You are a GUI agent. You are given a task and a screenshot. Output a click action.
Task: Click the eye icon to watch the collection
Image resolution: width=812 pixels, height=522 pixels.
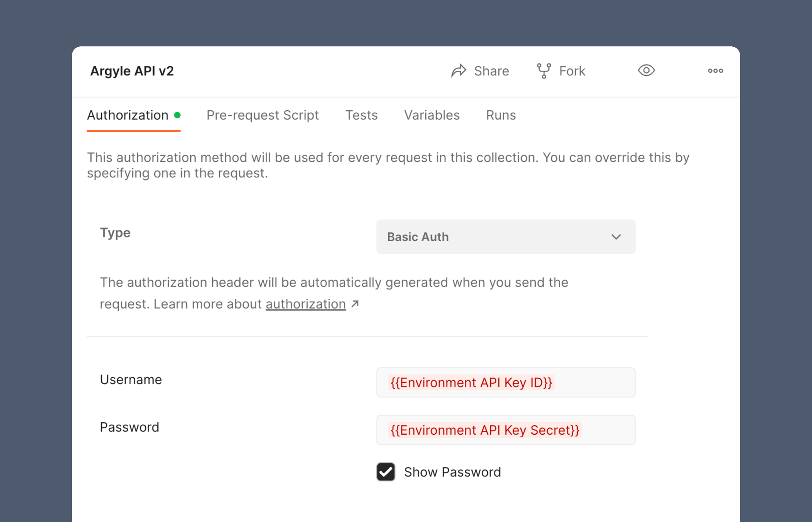pyautogui.click(x=646, y=70)
